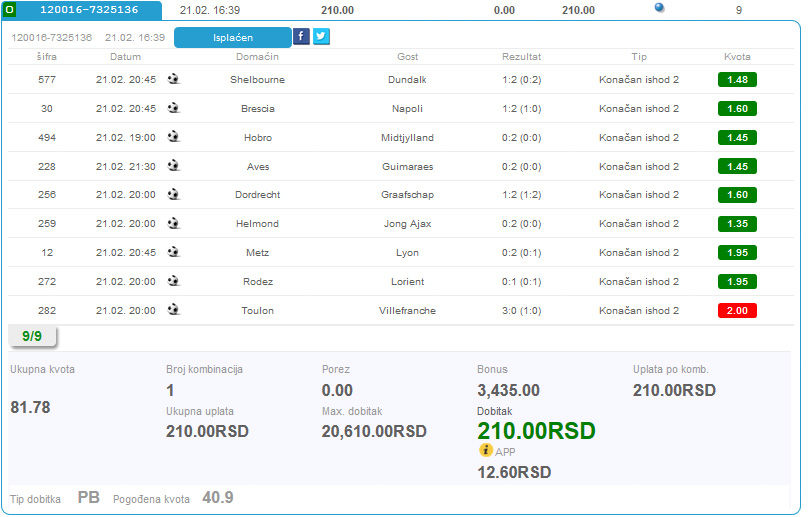
Task: Share ticket on Facebook icon
Action: pos(301,37)
